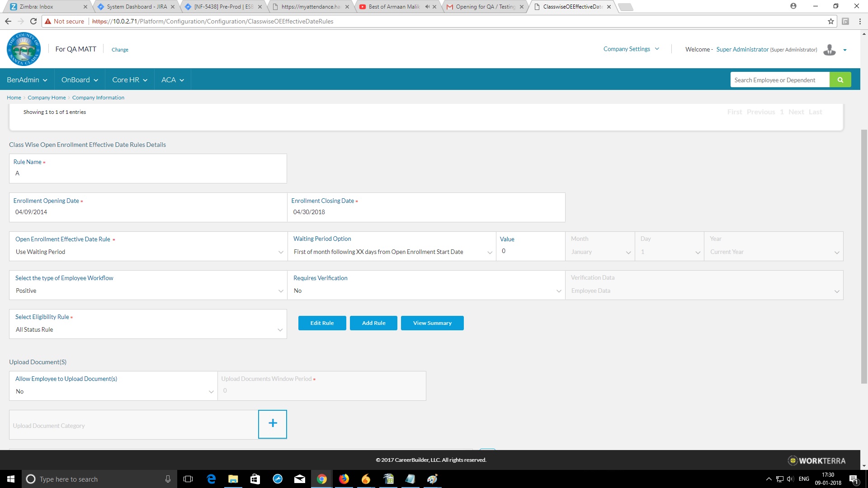Click the user avatar icon
This screenshot has width=868, height=488.
[x=830, y=50]
